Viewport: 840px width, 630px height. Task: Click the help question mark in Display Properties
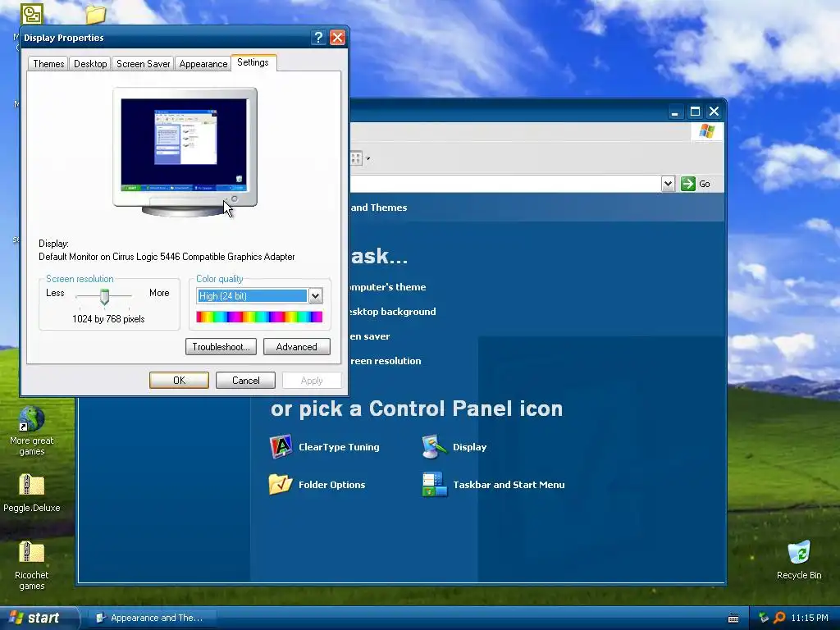tap(318, 38)
